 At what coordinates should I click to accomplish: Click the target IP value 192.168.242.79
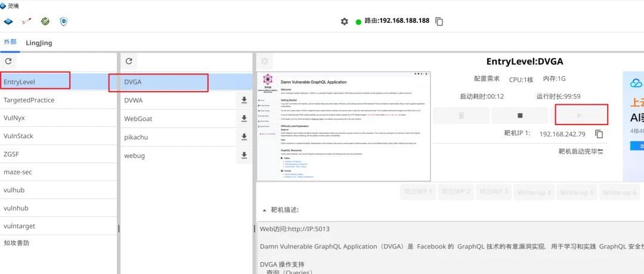562,134
